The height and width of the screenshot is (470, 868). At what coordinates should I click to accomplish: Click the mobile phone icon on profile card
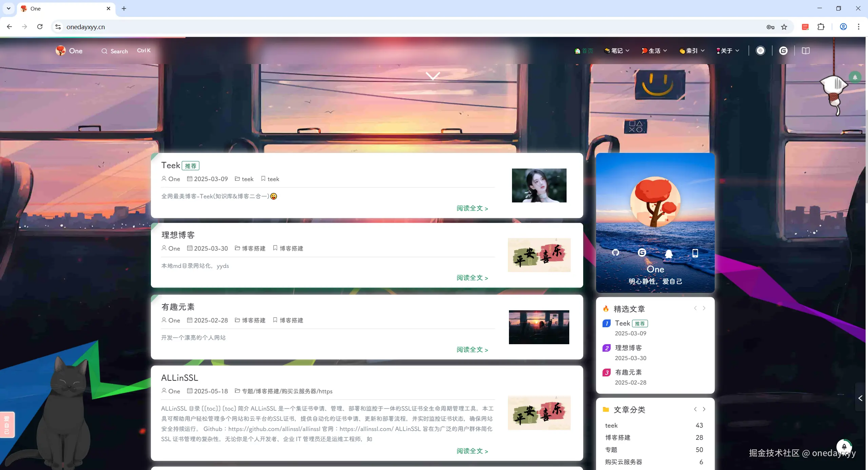(695, 253)
